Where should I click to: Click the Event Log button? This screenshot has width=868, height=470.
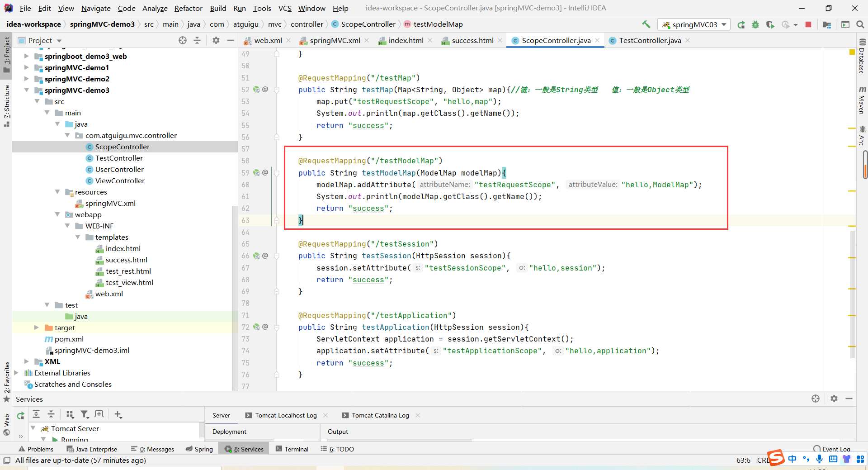click(x=832, y=449)
